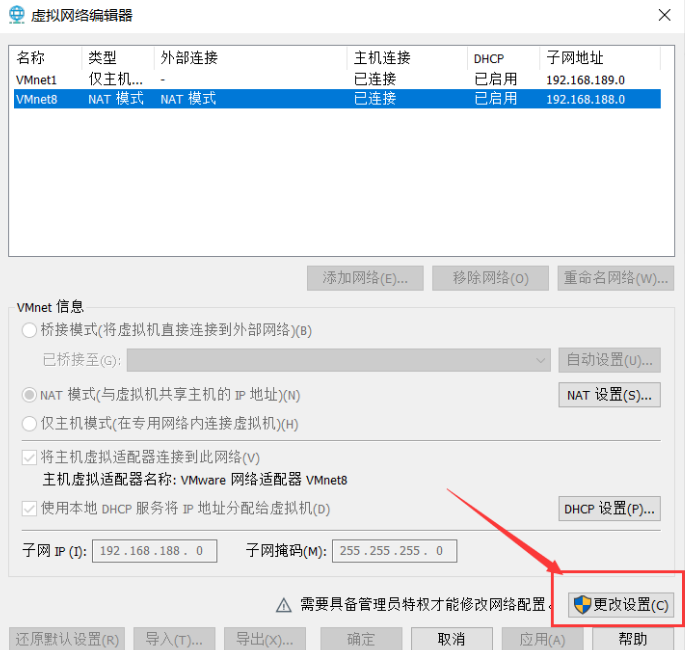
Task: Click 仅主机... type cell of VMnet1
Action: click(115, 80)
